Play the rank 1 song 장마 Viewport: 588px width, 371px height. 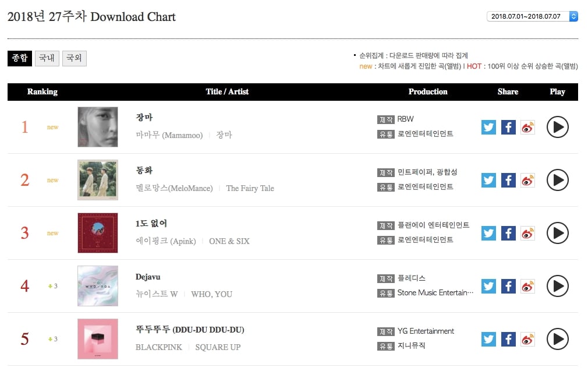pyautogui.click(x=557, y=127)
